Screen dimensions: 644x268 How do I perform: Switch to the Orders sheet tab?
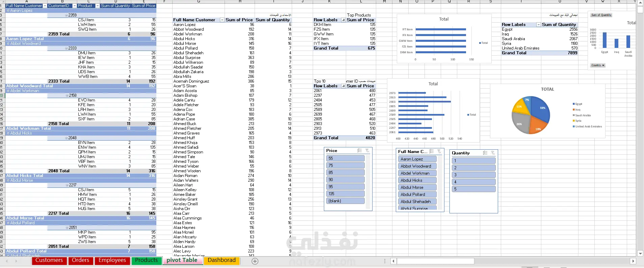[x=80, y=261]
